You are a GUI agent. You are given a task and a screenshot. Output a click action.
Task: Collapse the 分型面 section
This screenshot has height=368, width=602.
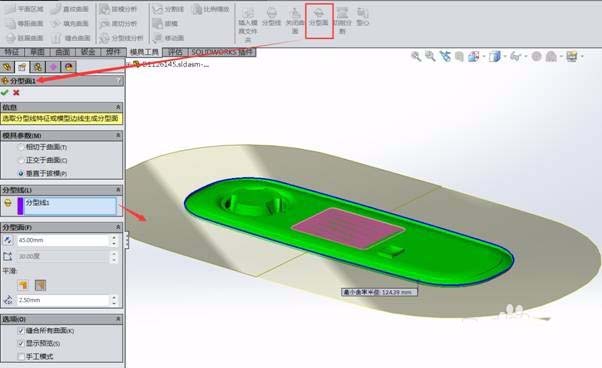pyautogui.click(x=118, y=227)
